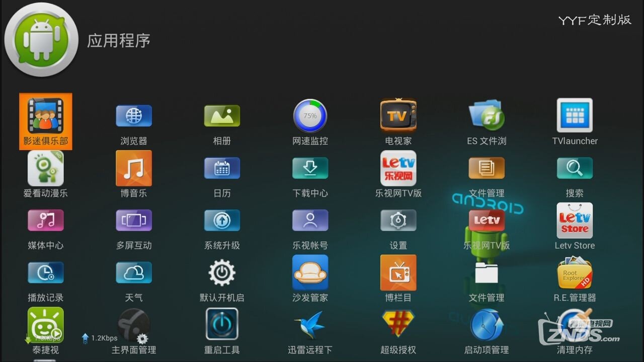The image size is (644, 362).
Task: Click the 1.2Kbps upload speed indicator
Action: pos(100,338)
